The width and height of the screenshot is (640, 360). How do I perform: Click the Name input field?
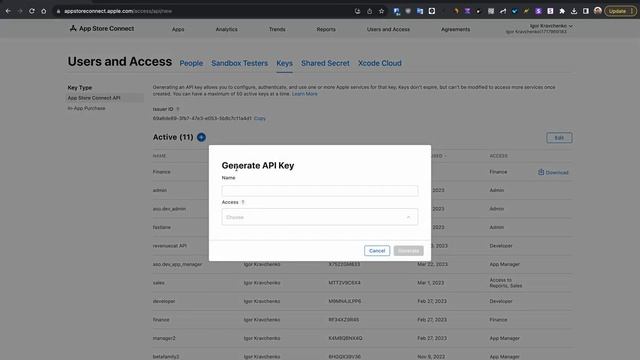coord(320,191)
